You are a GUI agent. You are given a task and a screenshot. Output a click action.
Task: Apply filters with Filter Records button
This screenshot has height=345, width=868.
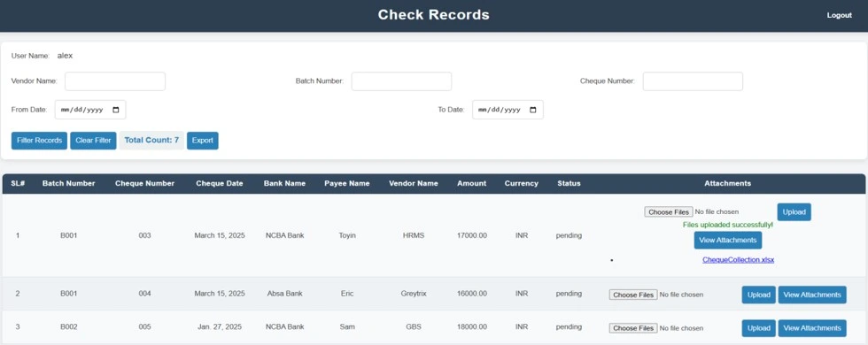pyautogui.click(x=39, y=141)
